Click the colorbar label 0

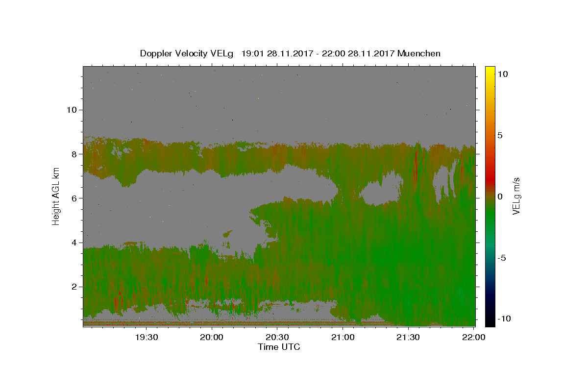point(500,196)
